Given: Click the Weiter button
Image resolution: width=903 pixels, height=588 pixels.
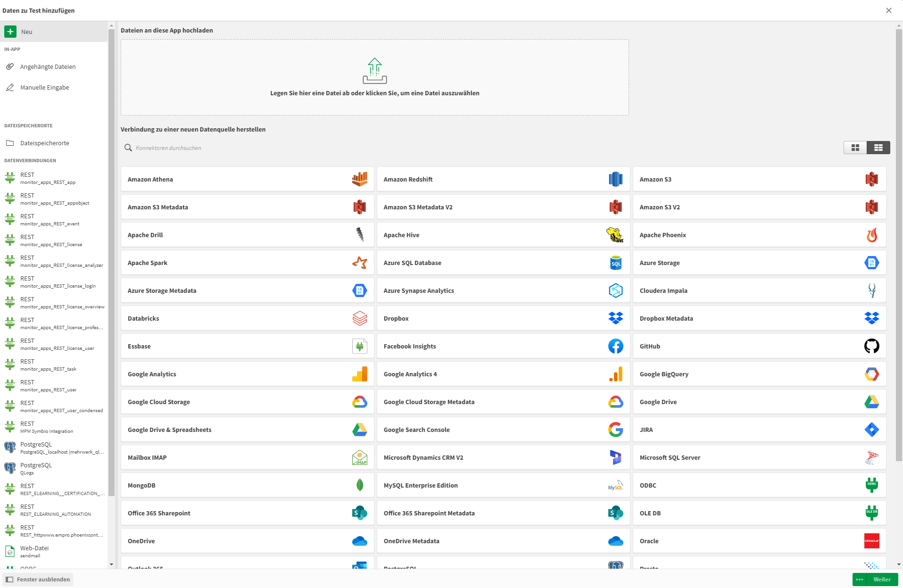Looking at the screenshot, I should pyautogui.click(x=882, y=580).
